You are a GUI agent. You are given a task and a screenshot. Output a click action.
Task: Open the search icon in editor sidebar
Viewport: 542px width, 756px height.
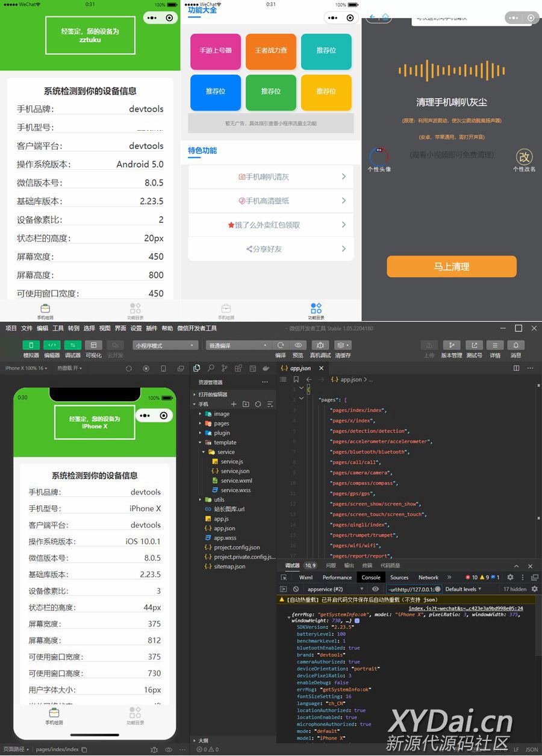coord(211,368)
